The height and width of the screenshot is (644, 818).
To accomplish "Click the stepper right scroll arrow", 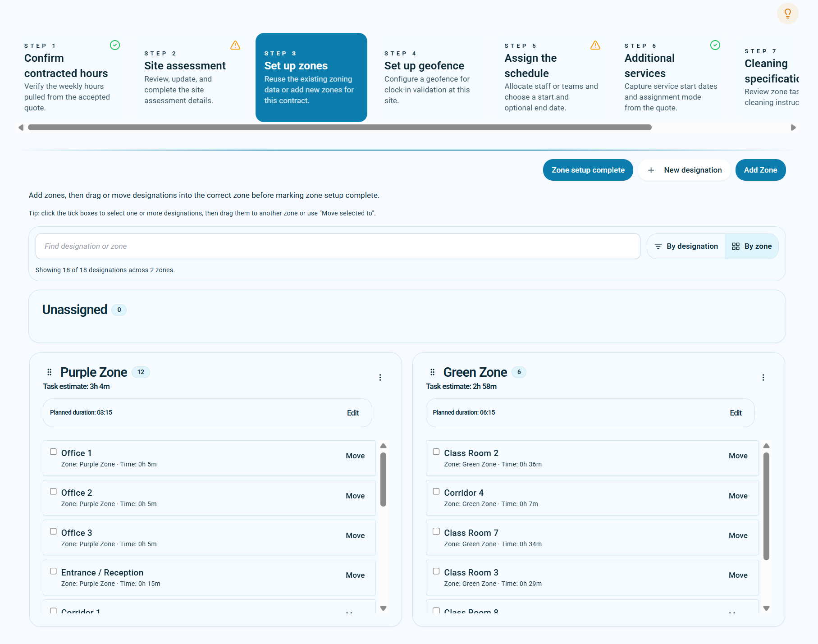I will (793, 128).
